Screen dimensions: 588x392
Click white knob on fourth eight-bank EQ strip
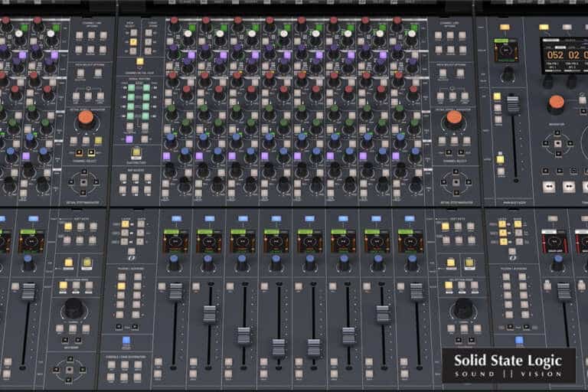(283, 34)
